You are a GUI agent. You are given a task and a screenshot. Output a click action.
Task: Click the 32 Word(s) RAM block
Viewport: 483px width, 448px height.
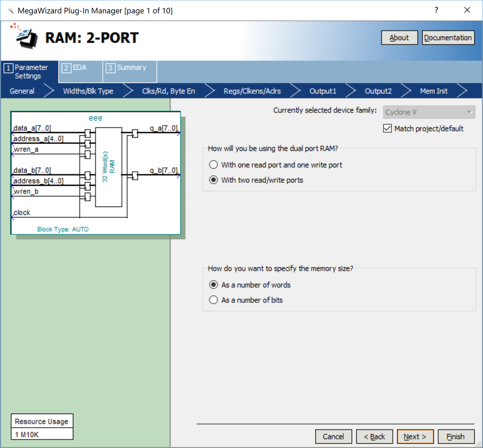(x=108, y=167)
